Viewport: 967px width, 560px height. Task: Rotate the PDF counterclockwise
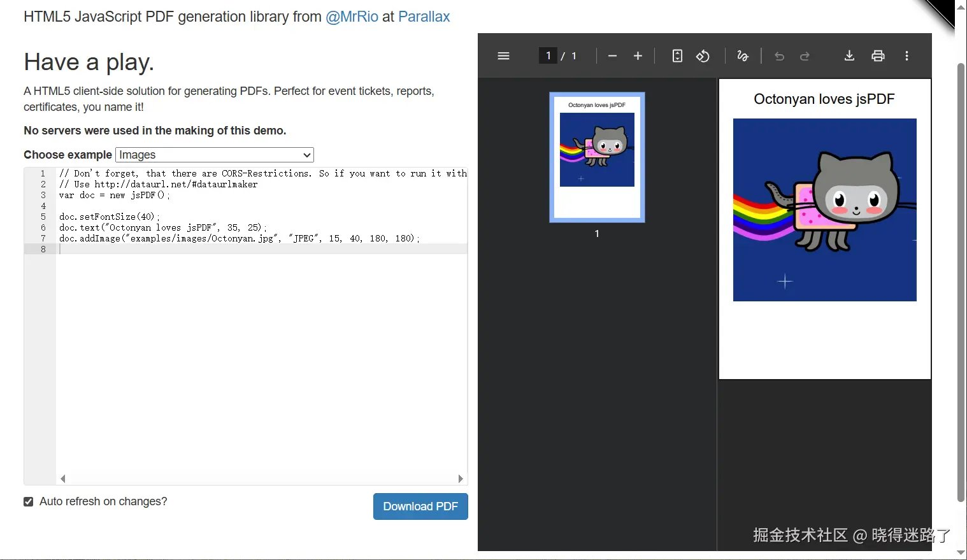point(703,56)
